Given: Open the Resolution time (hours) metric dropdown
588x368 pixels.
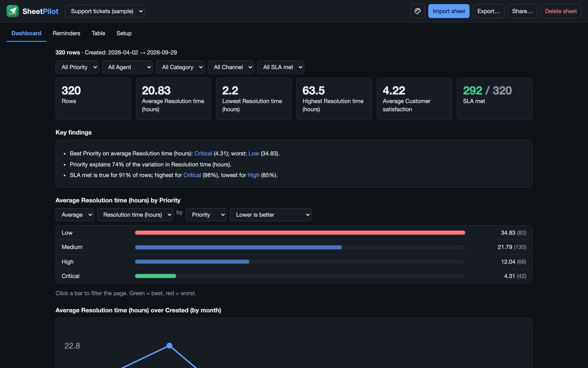Looking at the screenshot, I should (x=135, y=215).
